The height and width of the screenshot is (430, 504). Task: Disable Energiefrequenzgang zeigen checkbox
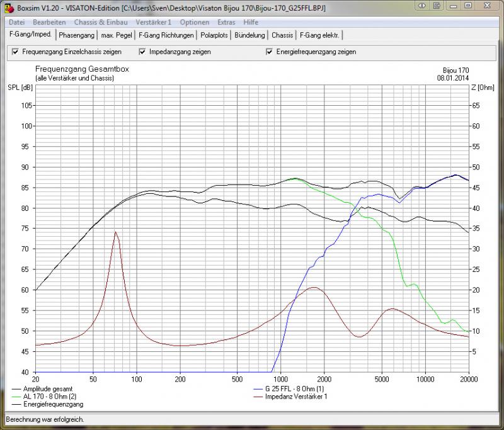coord(270,52)
